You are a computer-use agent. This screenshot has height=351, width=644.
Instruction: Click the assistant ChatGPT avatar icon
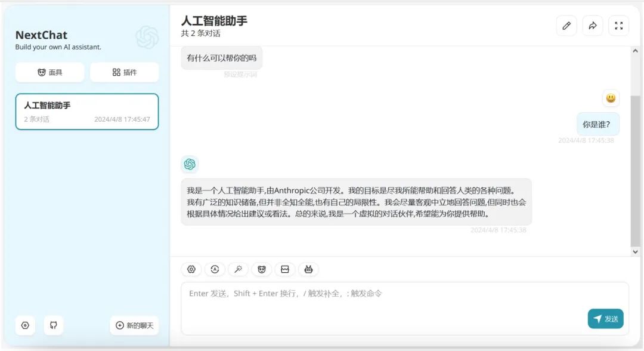click(190, 164)
